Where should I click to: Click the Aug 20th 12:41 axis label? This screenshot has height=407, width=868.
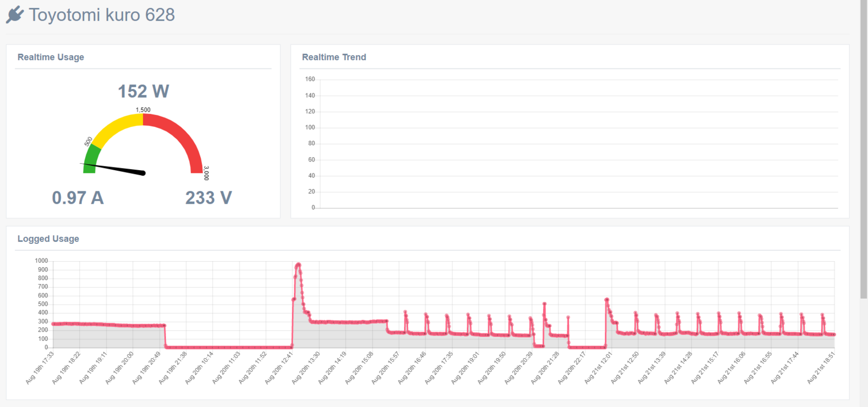[x=279, y=368]
